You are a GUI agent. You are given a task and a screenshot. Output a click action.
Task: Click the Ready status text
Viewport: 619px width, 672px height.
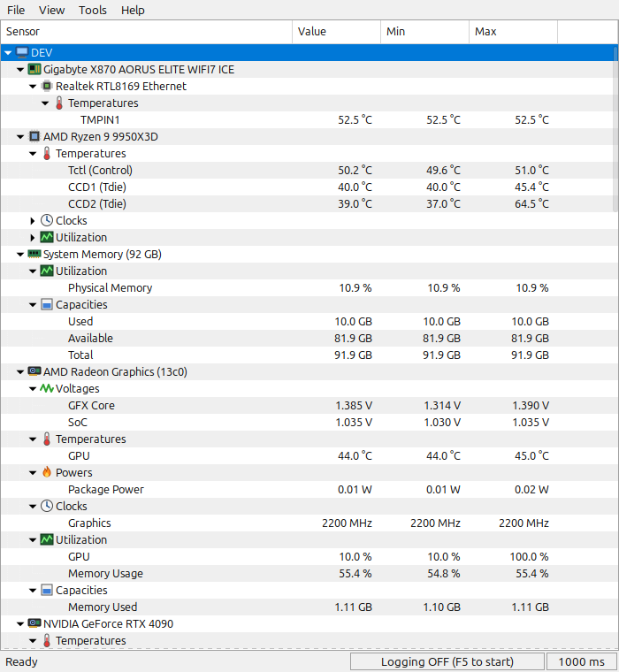21,661
